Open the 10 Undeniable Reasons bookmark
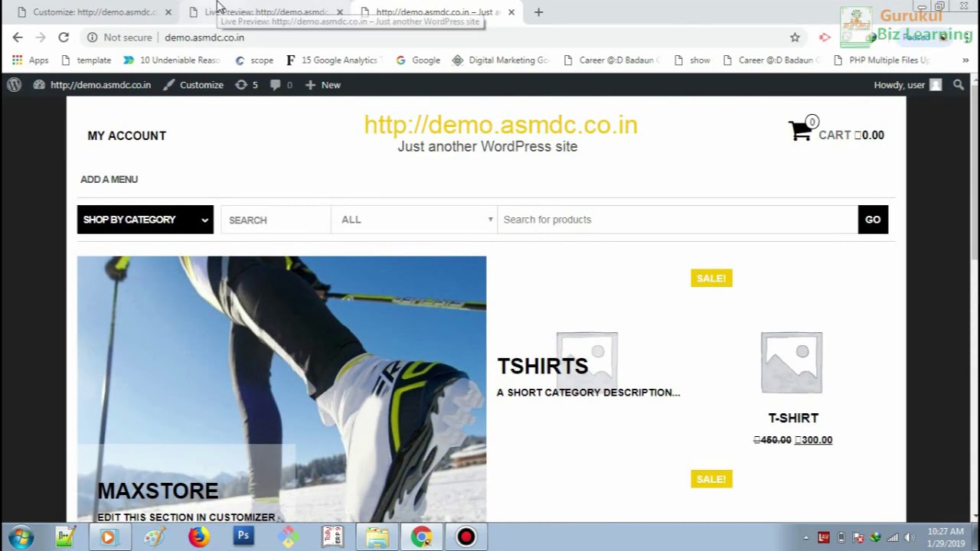The image size is (980, 551). click(171, 60)
